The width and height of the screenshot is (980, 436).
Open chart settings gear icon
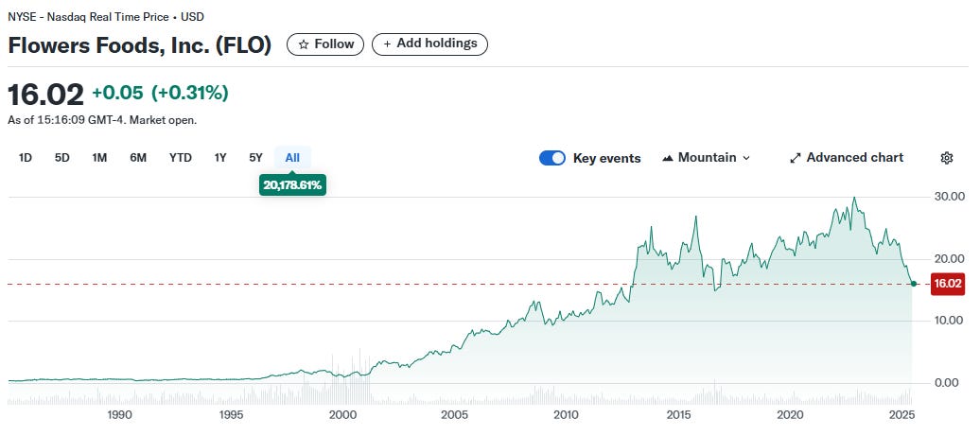tap(946, 158)
